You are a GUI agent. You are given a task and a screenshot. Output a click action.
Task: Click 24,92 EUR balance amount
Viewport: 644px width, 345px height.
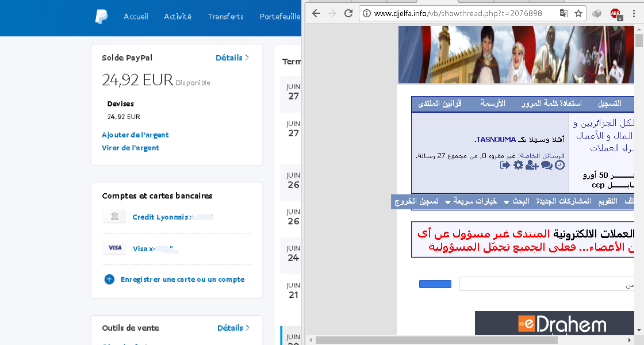point(137,80)
